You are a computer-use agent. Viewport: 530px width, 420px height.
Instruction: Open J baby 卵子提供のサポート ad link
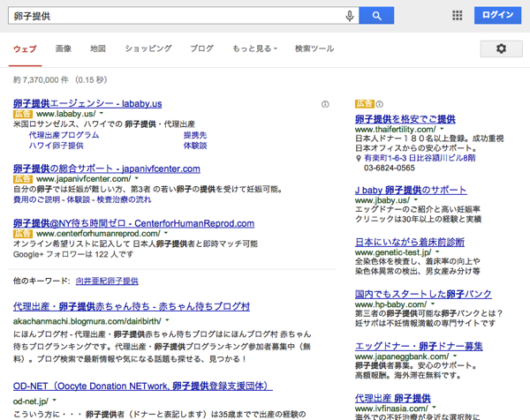point(411,190)
